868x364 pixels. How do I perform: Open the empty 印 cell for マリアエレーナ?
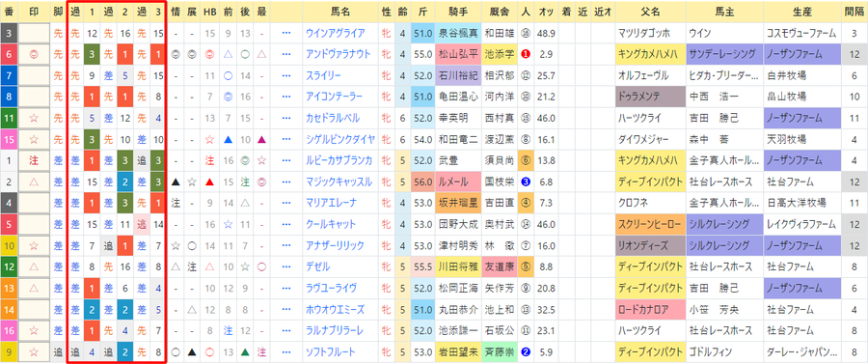click(35, 203)
